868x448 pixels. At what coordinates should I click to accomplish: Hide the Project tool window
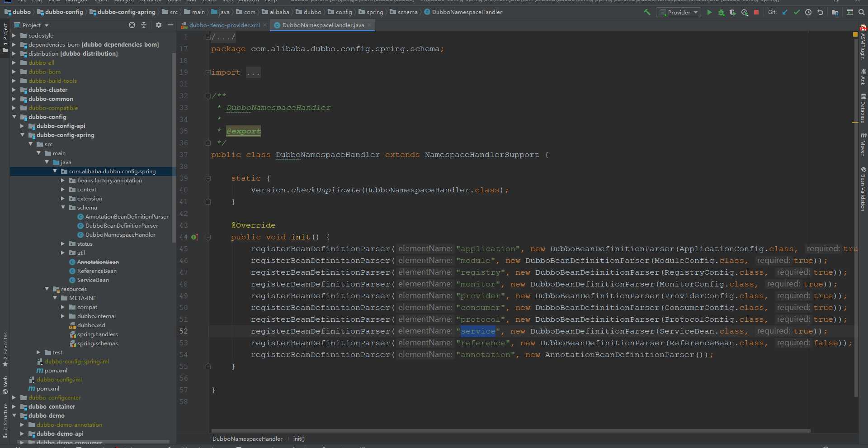(x=170, y=25)
